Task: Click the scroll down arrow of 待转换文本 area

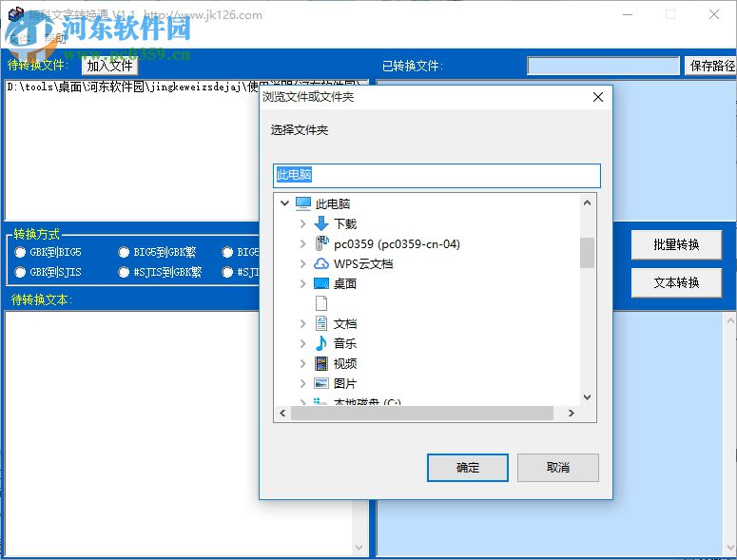Action: tap(359, 548)
